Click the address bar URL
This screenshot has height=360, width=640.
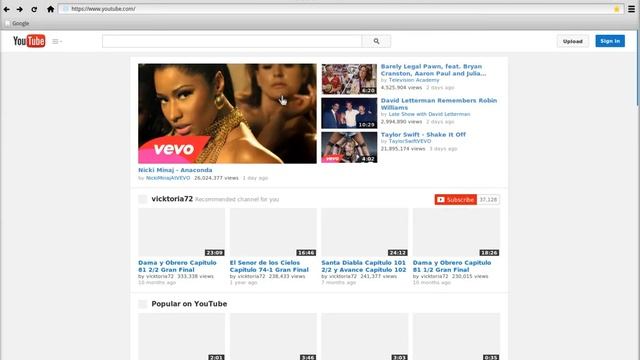tap(103, 9)
